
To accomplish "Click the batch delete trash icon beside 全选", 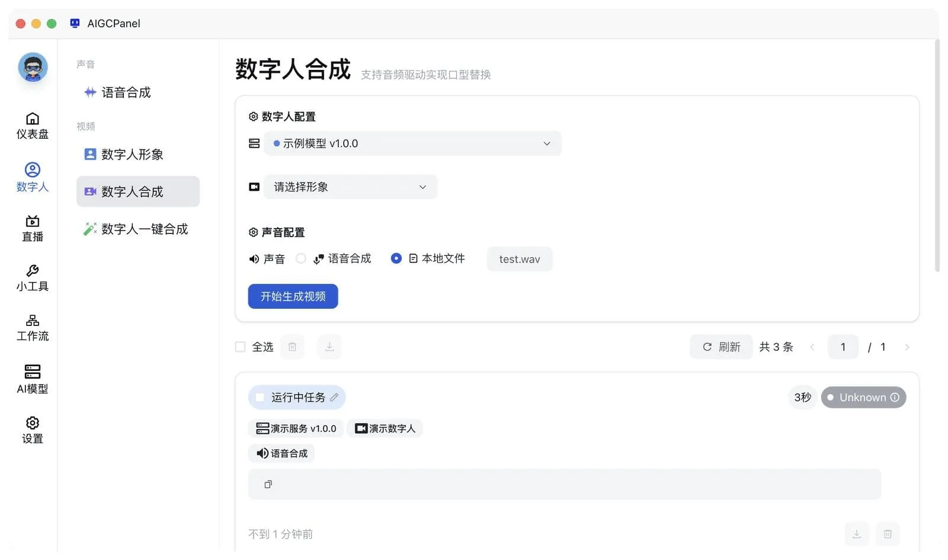I will (292, 347).
